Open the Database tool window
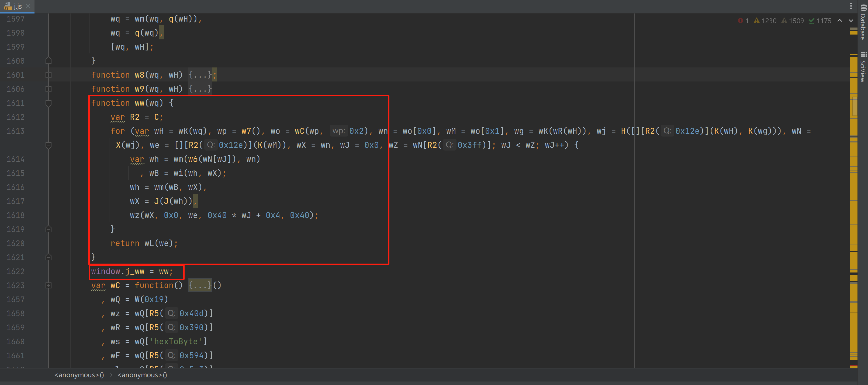The height and width of the screenshot is (385, 868). click(x=863, y=23)
